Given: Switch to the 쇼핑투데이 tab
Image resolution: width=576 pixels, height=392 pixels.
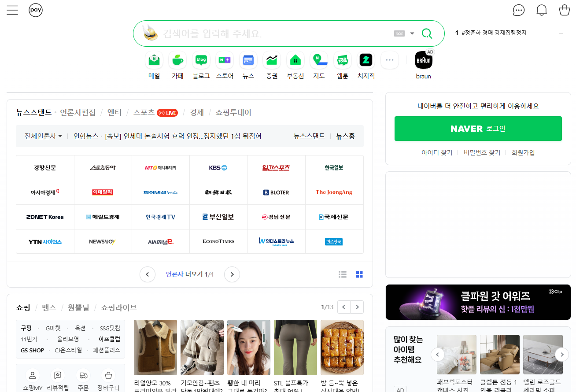Looking at the screenshot, I should tap(233, 112).
